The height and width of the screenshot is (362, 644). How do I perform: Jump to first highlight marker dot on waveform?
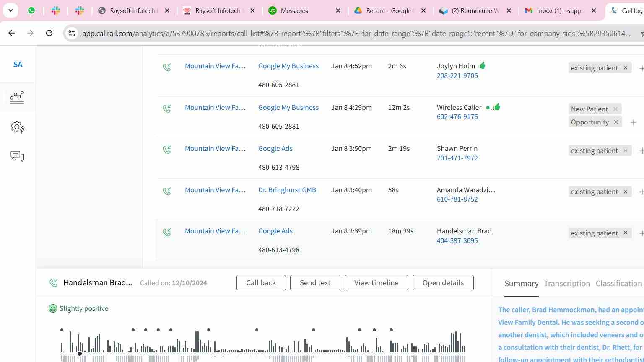(x=62, y=330)
